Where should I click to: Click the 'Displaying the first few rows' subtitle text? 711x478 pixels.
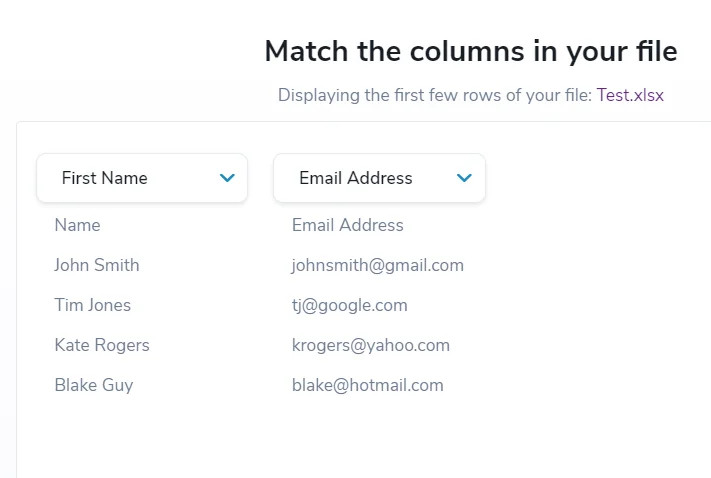click(435, 96)
